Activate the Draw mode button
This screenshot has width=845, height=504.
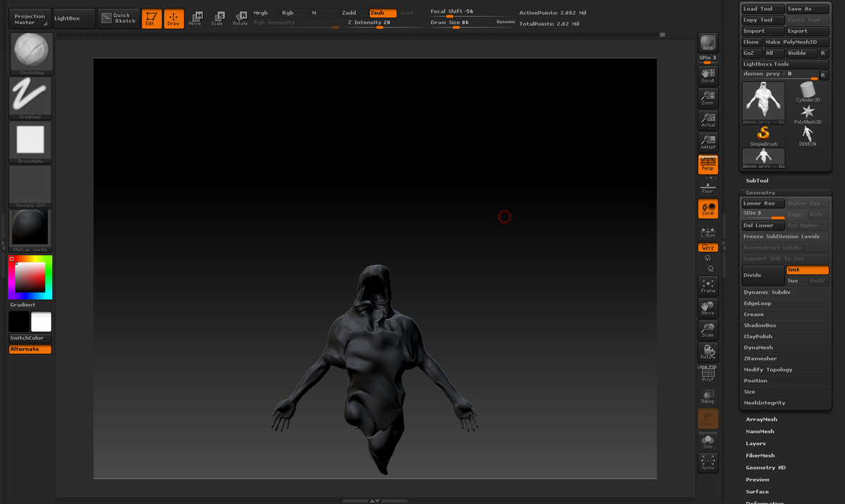pos(173,18)
